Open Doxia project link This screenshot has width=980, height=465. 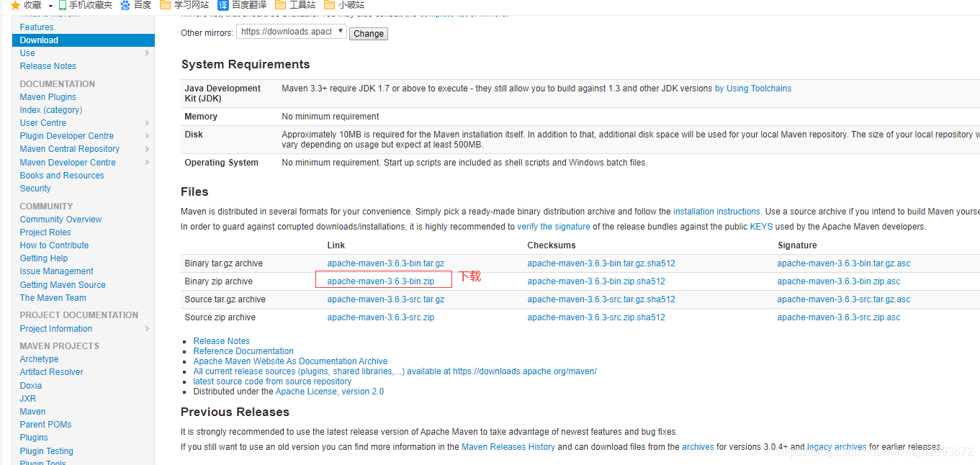31,386
